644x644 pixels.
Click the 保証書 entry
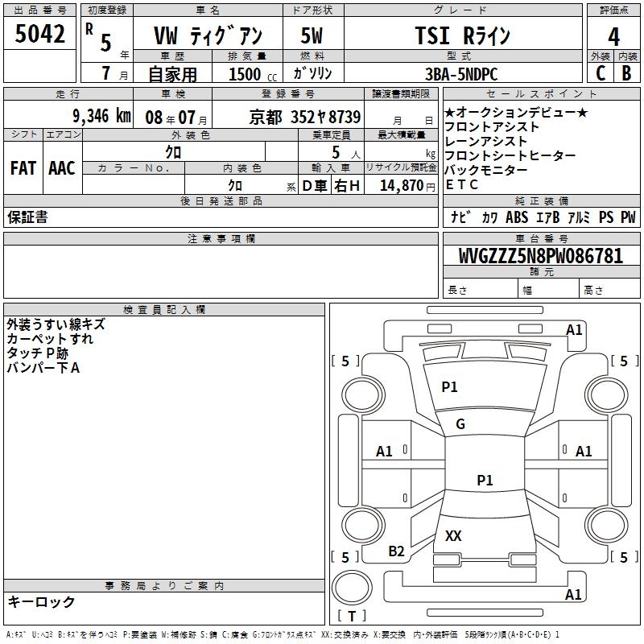27,217
